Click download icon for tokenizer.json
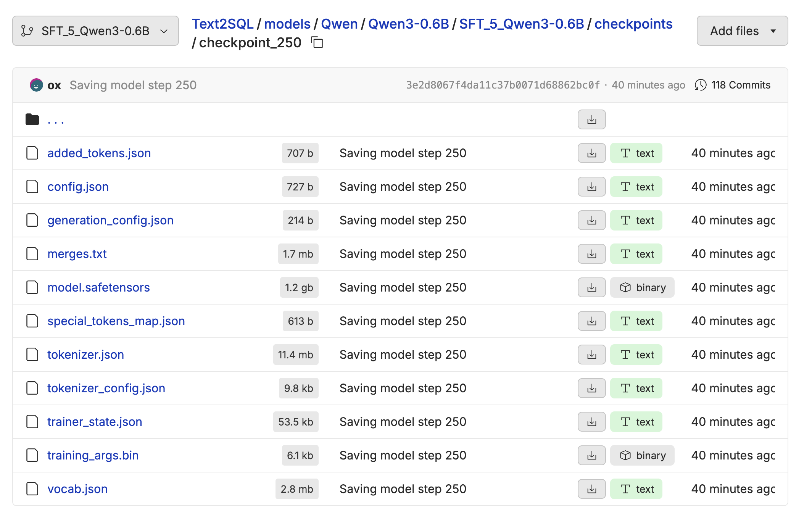The image size is (812, 532). point(591,355)
